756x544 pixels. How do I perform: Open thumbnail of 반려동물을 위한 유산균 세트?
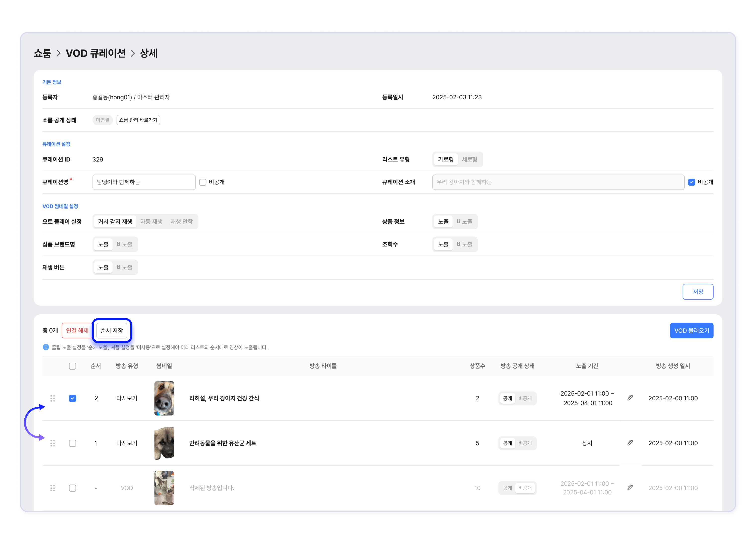(164, 443)
